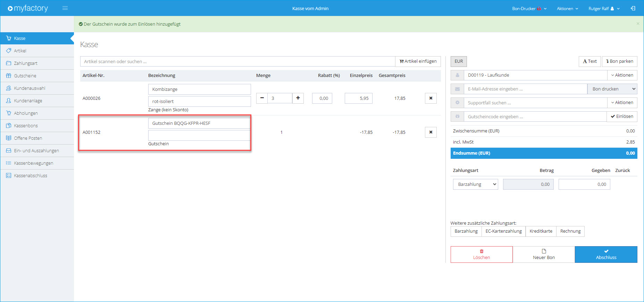Focus the Artikel scannen search field
This screenshot has height=302, width=644.
click(237, 61)
